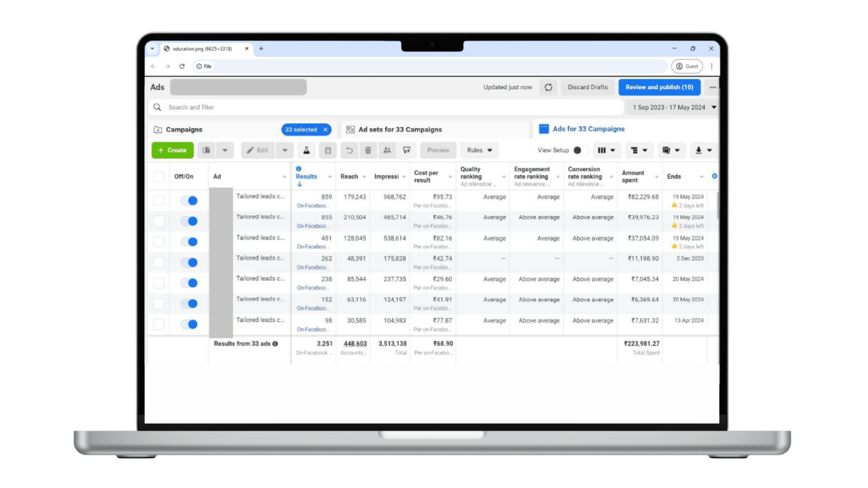868x488 pixels.
Task: Click the refresh data icon
Action: [x=548, y=87]
